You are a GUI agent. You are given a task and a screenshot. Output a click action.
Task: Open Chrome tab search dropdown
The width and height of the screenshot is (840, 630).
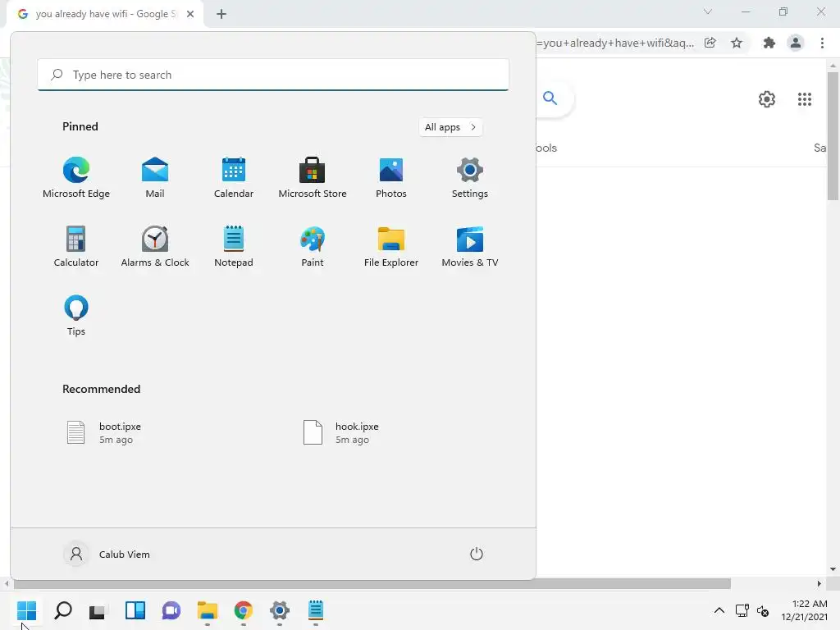708,11
